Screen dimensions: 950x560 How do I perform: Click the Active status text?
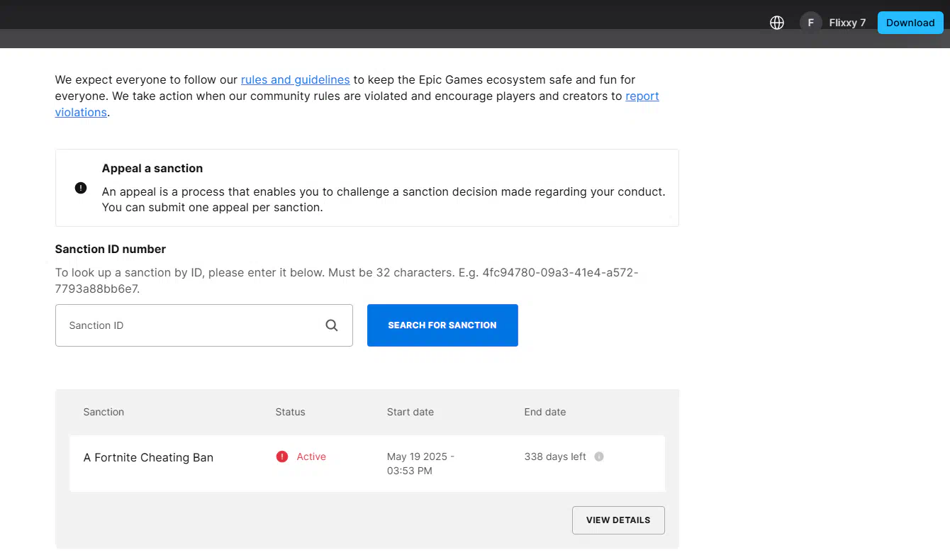click(x=311, y=457)
